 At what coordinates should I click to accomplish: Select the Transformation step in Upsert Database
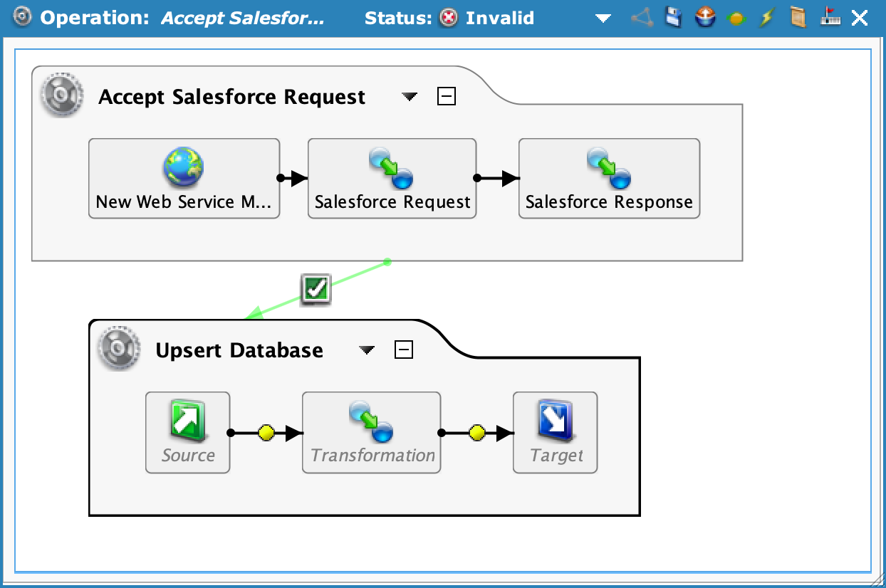pos(371,424)
